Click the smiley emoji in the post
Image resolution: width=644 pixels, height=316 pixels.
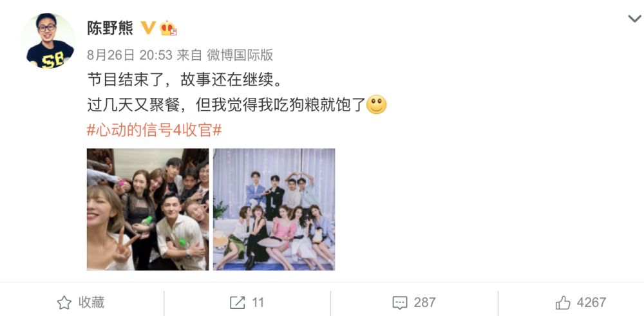(x=376, y=105)
